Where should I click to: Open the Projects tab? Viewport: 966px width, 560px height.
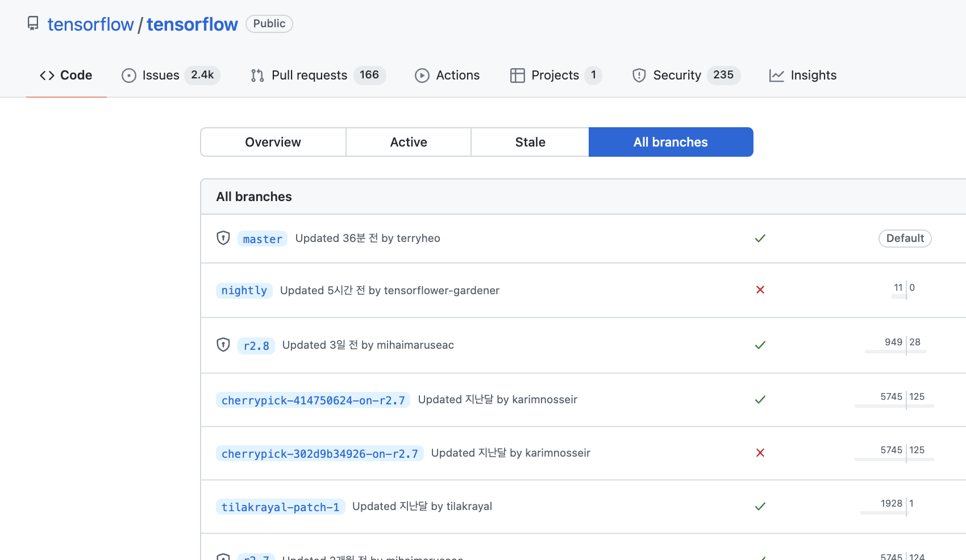556,76
